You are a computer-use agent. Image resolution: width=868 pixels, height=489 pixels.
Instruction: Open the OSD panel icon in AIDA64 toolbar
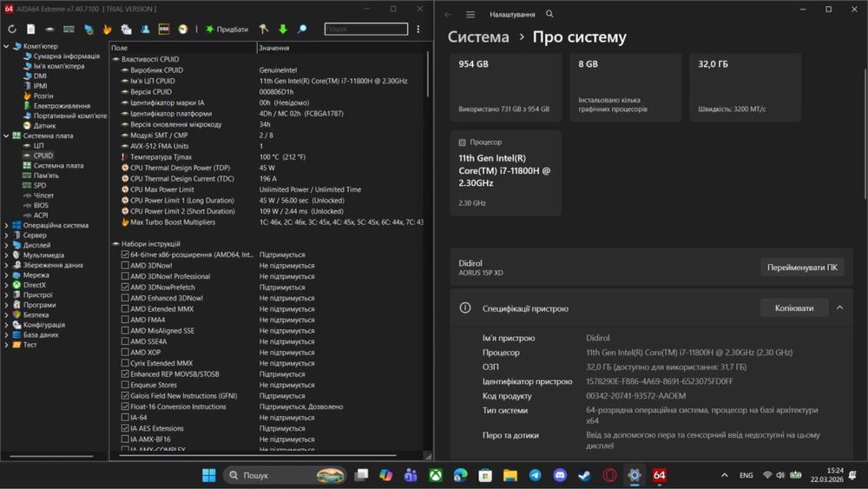(164, 30)
